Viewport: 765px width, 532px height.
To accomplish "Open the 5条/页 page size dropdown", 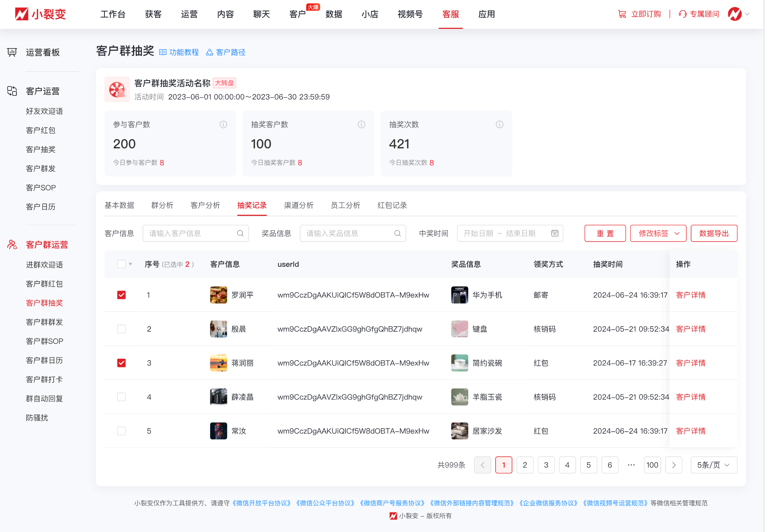I will pyautogui.click(x=714, y=465).
